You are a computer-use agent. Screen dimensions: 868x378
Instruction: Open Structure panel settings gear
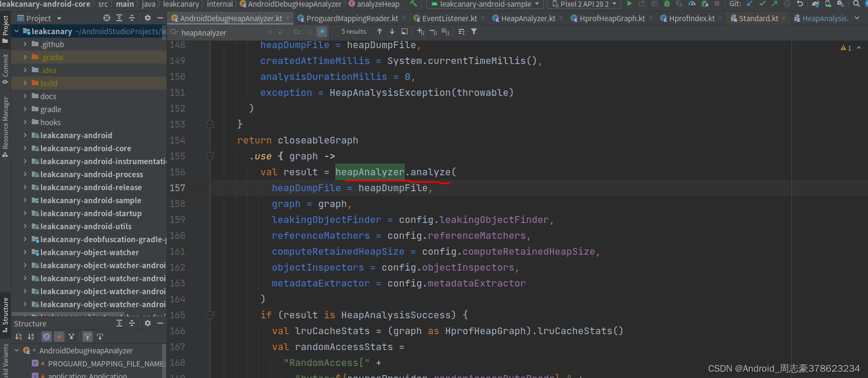tap(148, 323)
